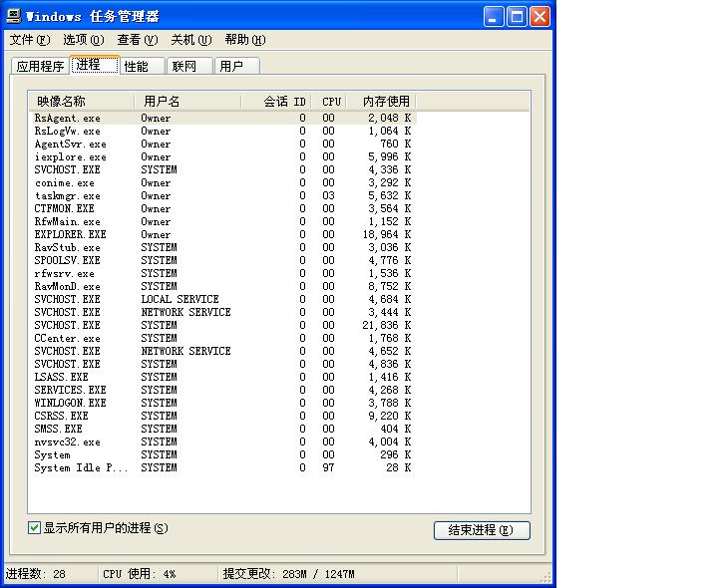
Task: Select the RsAgent.exe process row
Action: click(222, 118)
